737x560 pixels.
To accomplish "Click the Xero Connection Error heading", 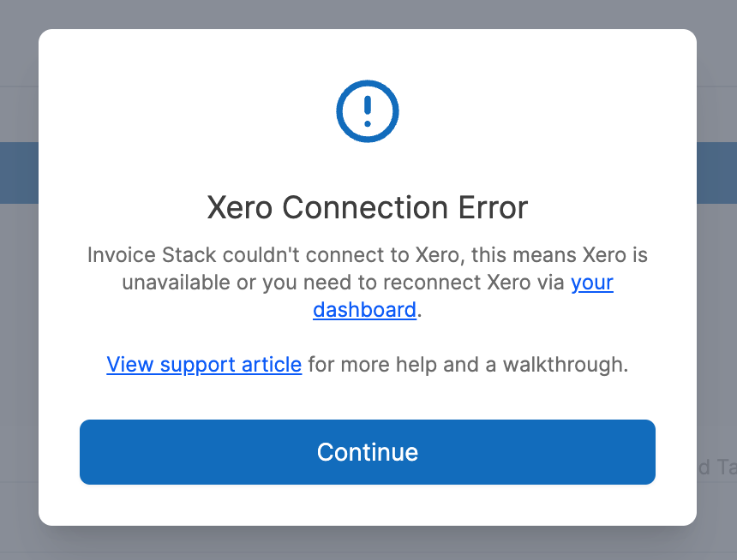I will tap(367, 207).
